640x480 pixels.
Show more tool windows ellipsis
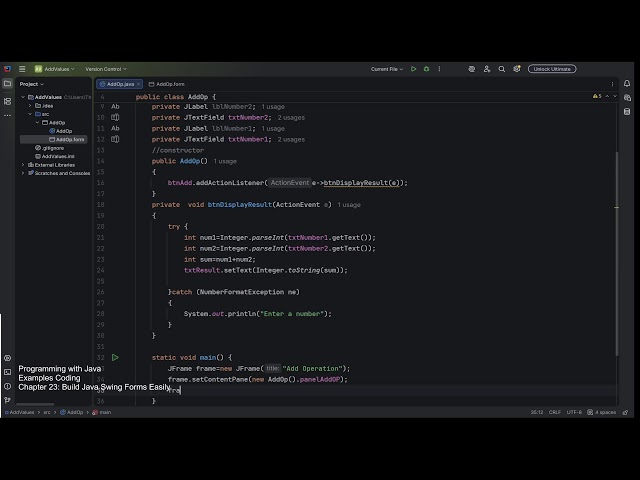click(x=7, y=116)
